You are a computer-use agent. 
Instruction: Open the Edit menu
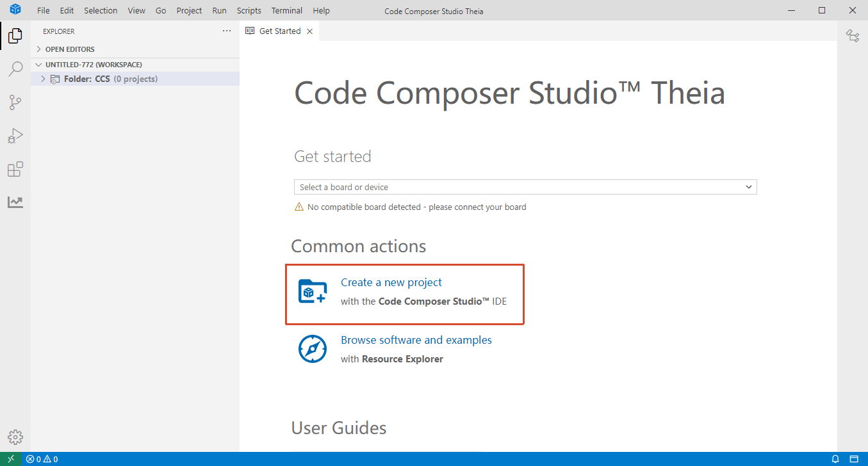tap(67, 11)
